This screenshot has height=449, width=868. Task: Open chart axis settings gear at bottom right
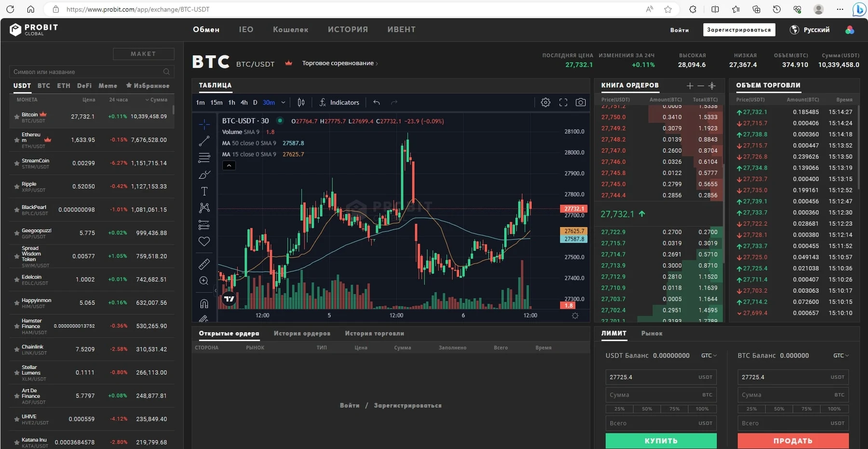(x=575, y=315)
